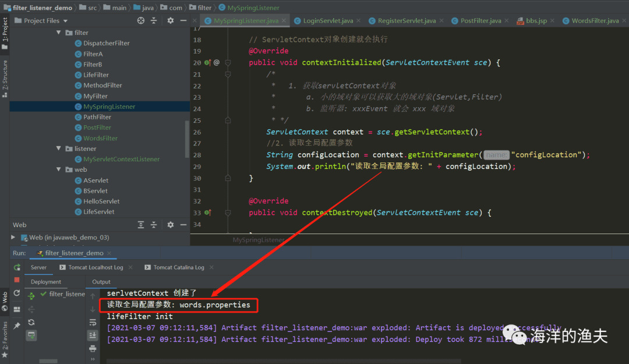Click the Down stack trace arrow

coord(93,309)
